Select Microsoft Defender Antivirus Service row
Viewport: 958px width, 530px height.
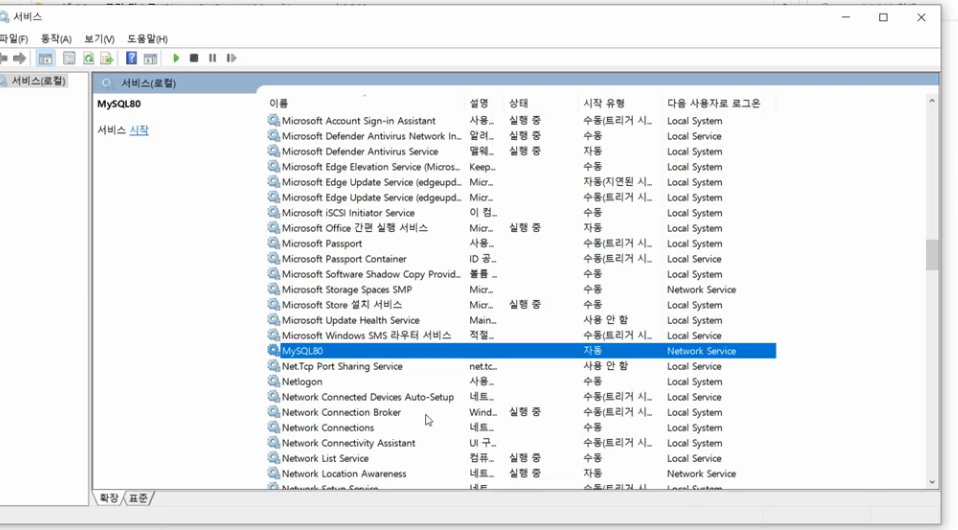pos(522,151)
